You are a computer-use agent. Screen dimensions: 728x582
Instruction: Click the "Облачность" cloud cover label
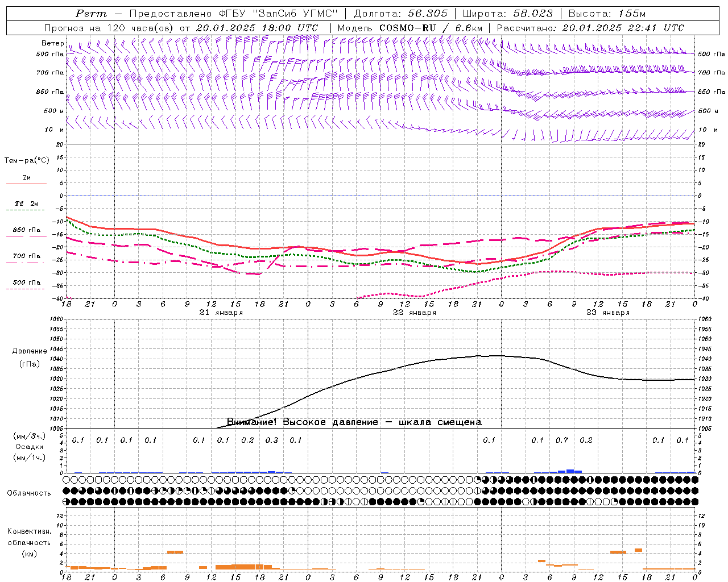click(29, 493)
